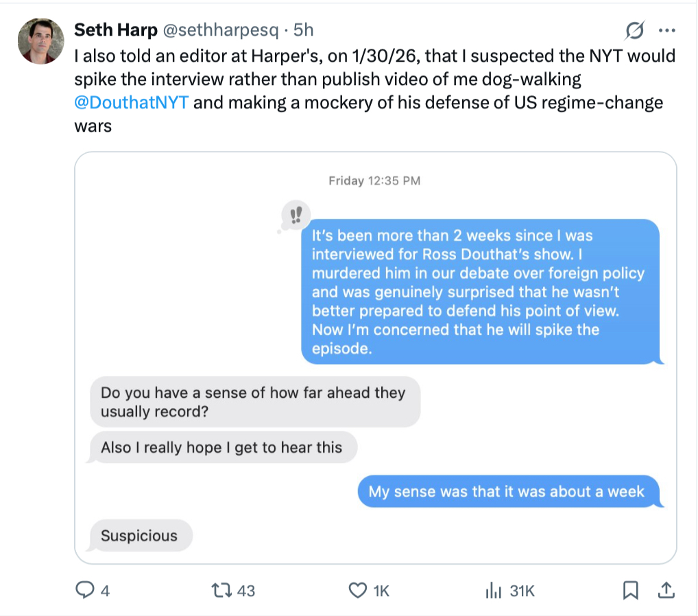Click the 5h post timestamp
Viewport: 698px width, 616px height.
click(x=303, y=30)
